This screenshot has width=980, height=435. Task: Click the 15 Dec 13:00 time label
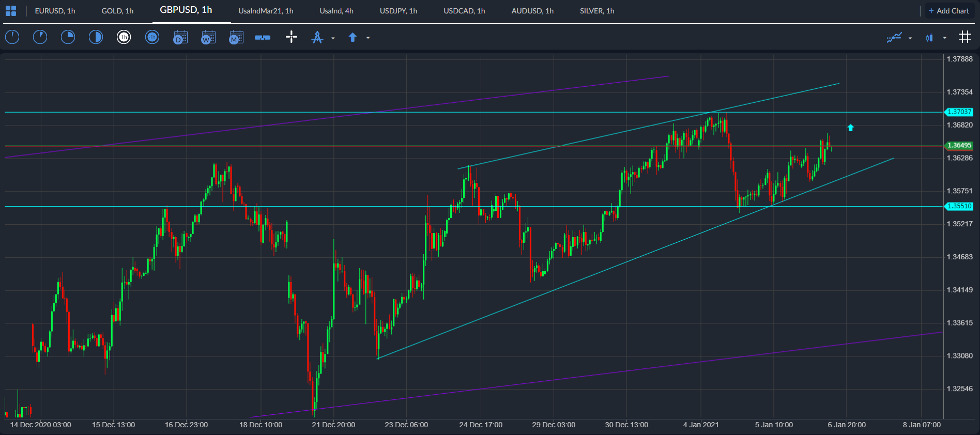point(114,425)
